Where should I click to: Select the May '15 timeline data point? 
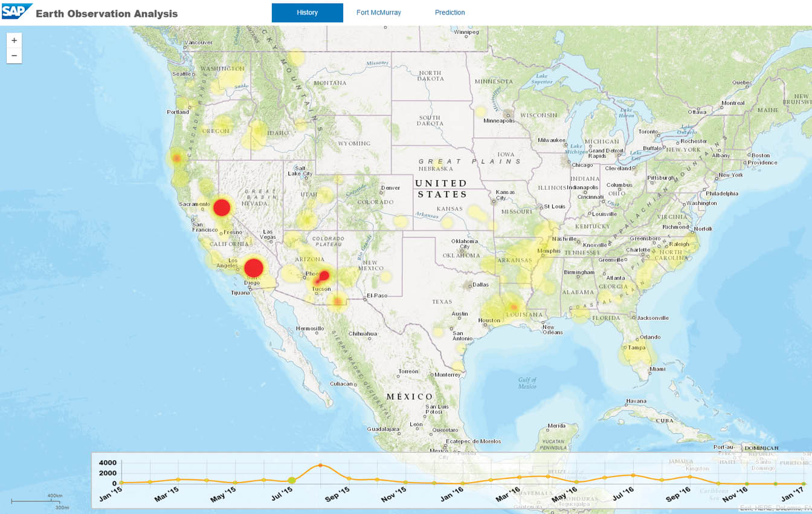click(235, 483)
